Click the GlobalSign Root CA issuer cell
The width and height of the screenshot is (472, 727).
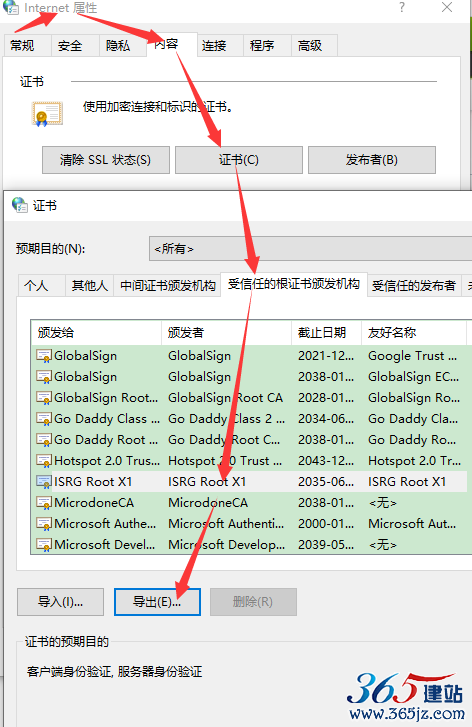click(x=225, y=398)
